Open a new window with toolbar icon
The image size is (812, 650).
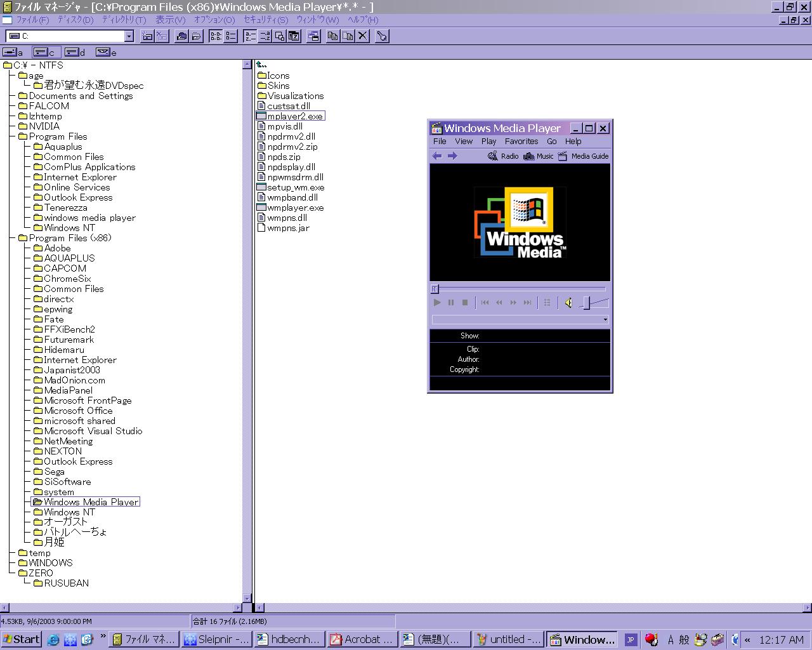point(313,36)
